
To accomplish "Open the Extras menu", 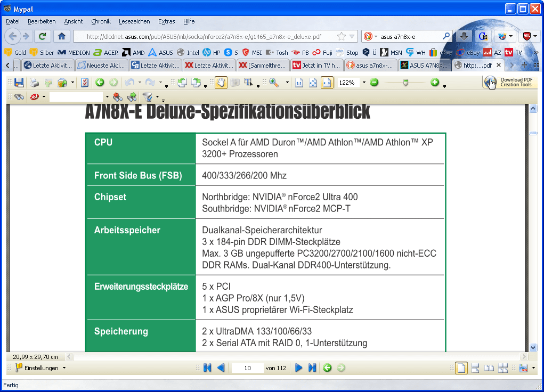I will (x=167, y=21).
